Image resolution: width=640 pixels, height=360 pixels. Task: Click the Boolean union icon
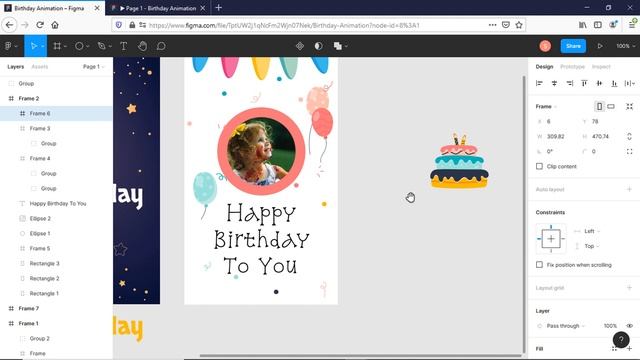pyautogui.click(x=338, y=46)
